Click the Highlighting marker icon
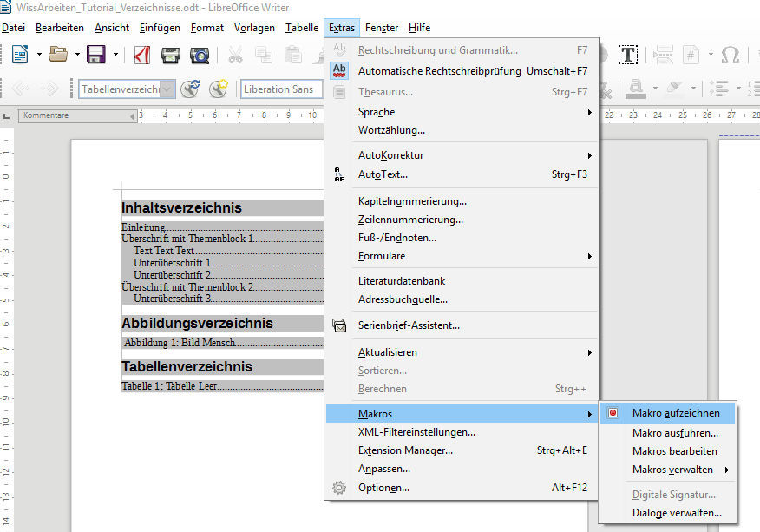760x532 pixels. (675, 89)
